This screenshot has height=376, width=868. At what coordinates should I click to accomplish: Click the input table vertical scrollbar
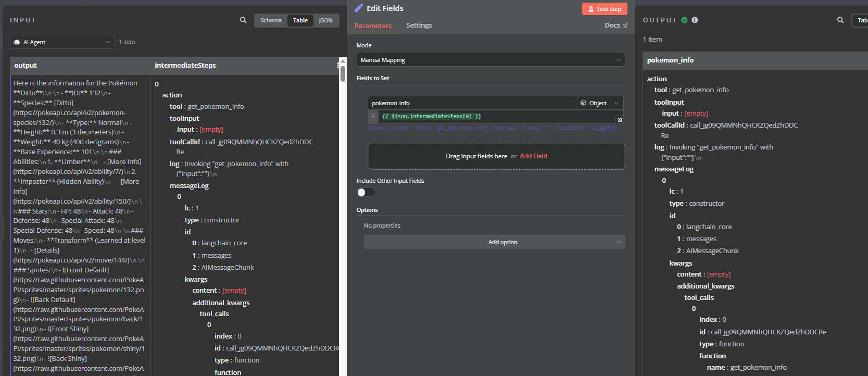tap(343, 73)
